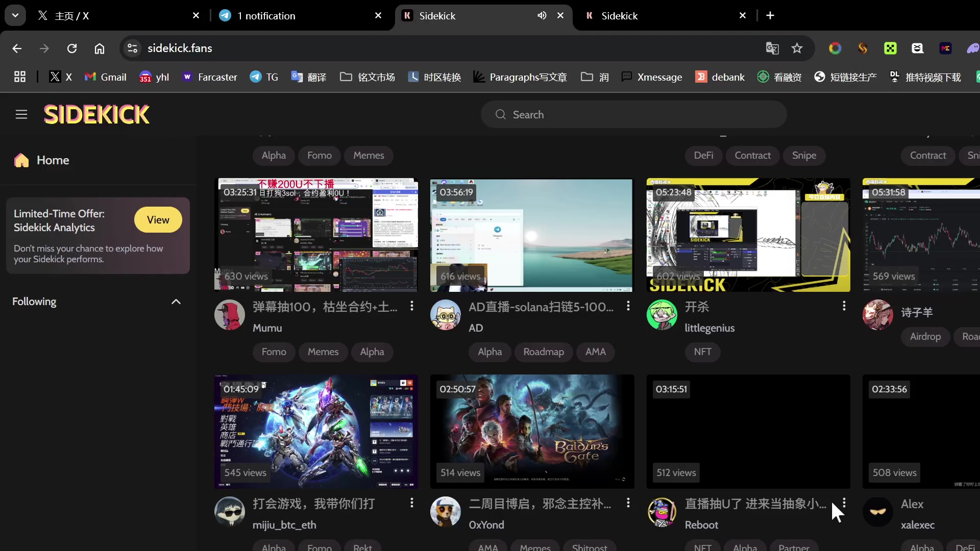Reload the sidekick.fans page

point(72,48)
